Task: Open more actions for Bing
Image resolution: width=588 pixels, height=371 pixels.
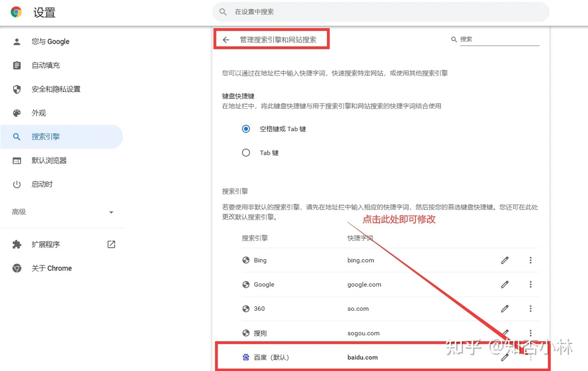Action: click(531, 260)
